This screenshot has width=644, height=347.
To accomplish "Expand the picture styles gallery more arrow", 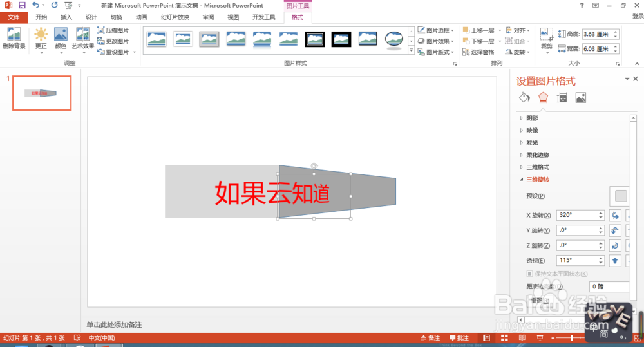I will [411, 50].
